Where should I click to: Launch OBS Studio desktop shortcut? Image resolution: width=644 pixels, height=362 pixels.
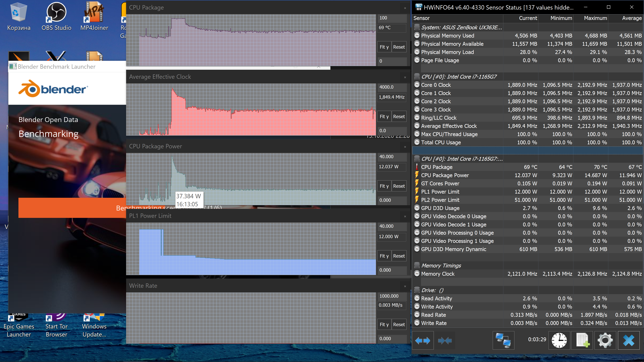click(x=57, y=16)
